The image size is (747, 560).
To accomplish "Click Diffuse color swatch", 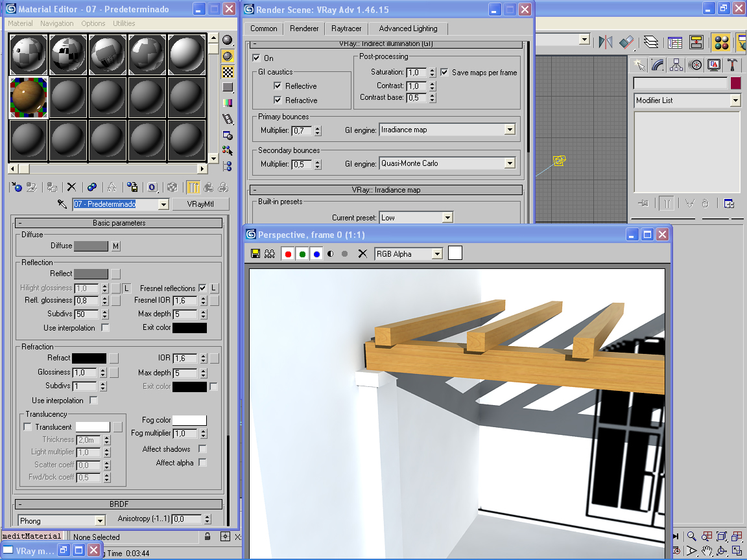I will click(91, 246).
